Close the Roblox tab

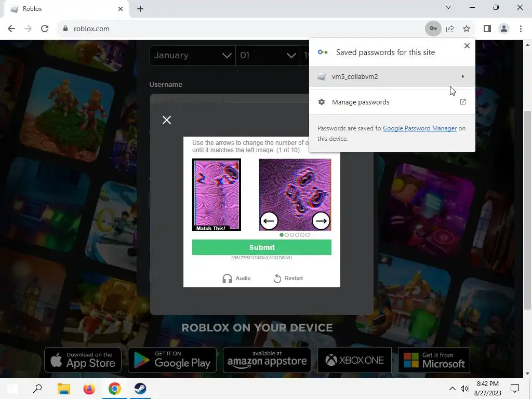coord(121,9)
